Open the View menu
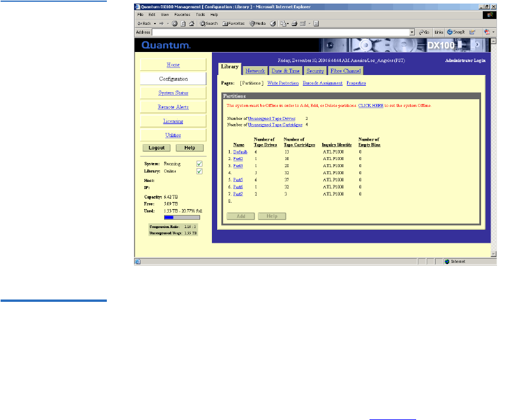The image size is (510, 420). click(165, 15)
